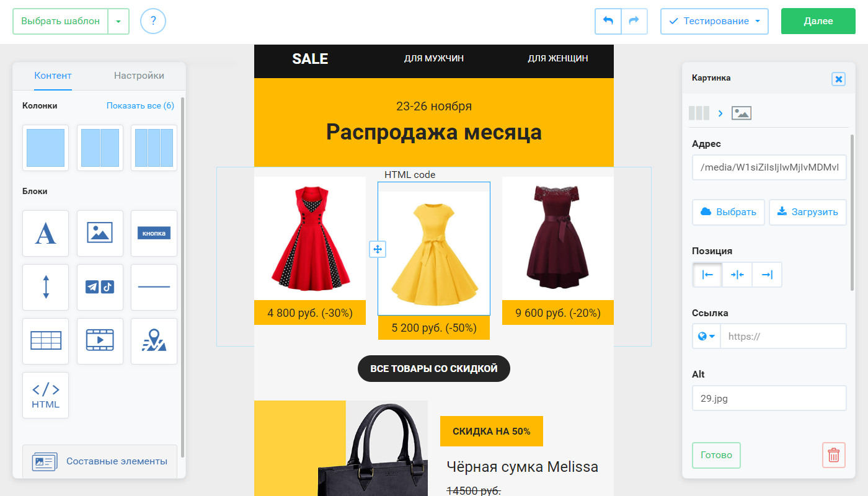Open the link type dropdown

pyautogui.click(x=706, y=336)
